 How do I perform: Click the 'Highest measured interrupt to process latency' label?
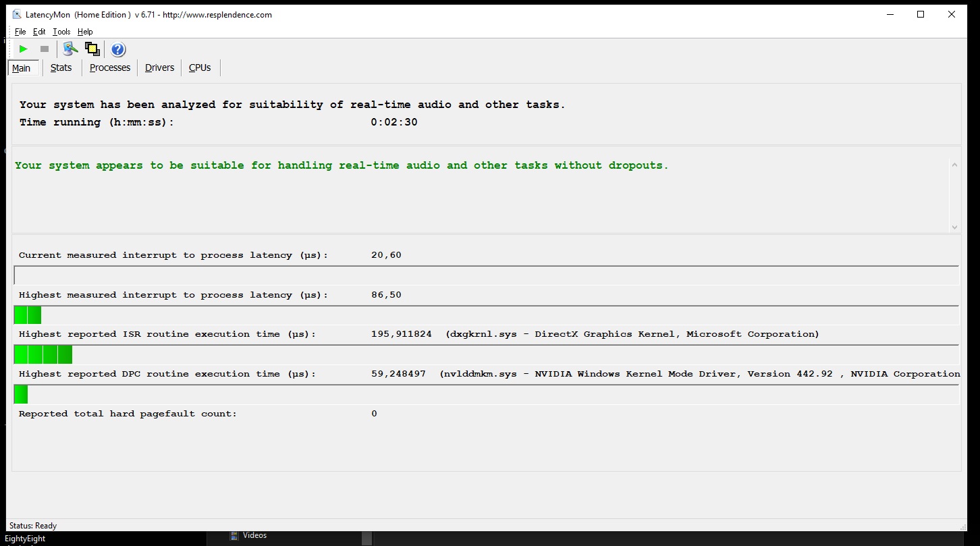click(173, 295)
